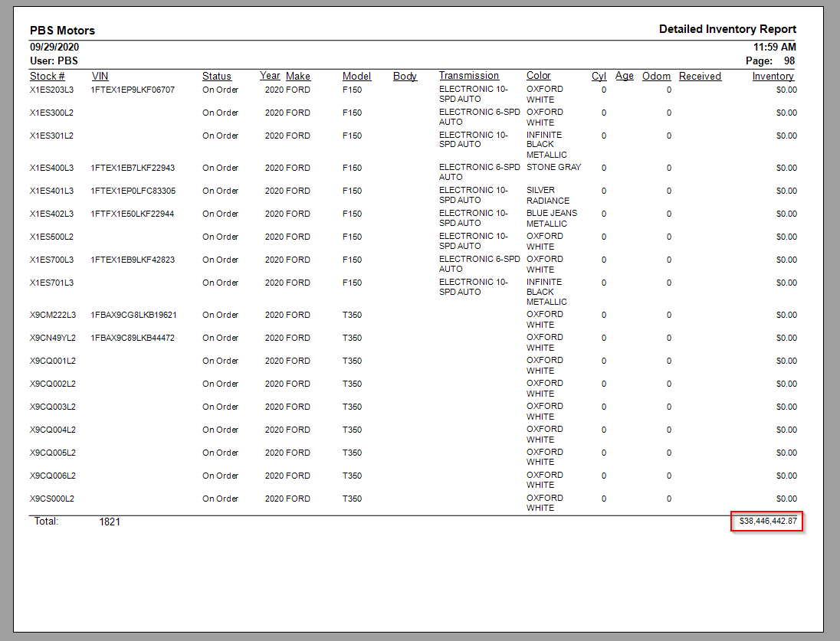Select VIN 1FTEX1EB7LKF22943
The image size is (840, 641).
133,168
